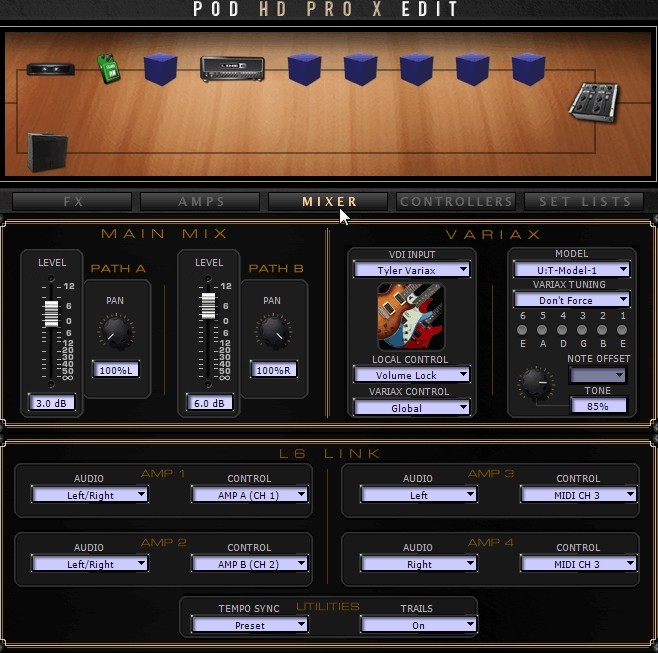Toggle string 4 D tuning indicator

(562, 330)
